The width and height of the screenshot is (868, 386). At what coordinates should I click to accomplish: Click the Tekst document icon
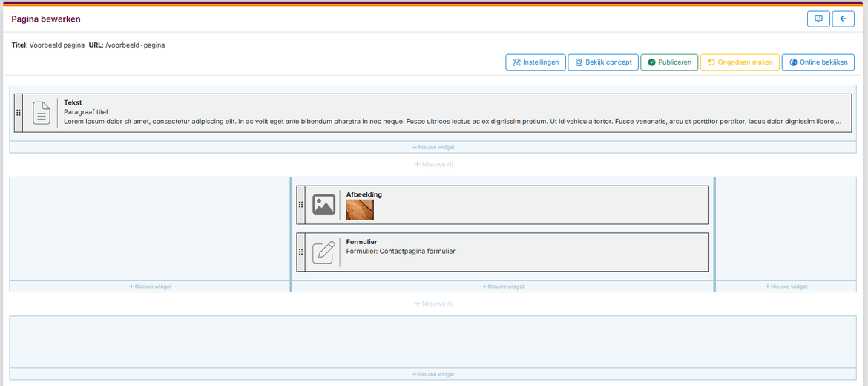point(42,113)
